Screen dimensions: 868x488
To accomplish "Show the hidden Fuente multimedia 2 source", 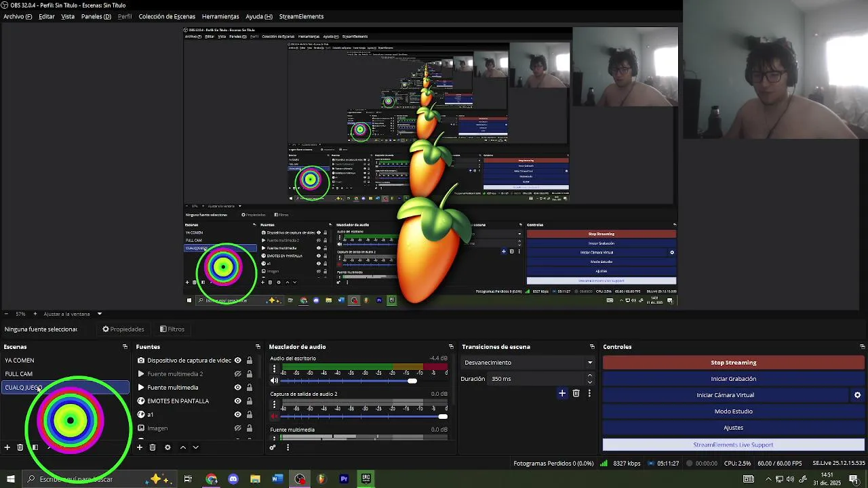I will [x=238, y=374].
